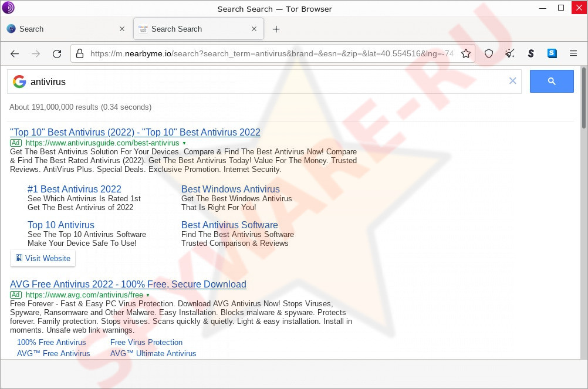Go back to the previous page
The width and height of the screenshot is (588, 389).
(x=15, y=53)
